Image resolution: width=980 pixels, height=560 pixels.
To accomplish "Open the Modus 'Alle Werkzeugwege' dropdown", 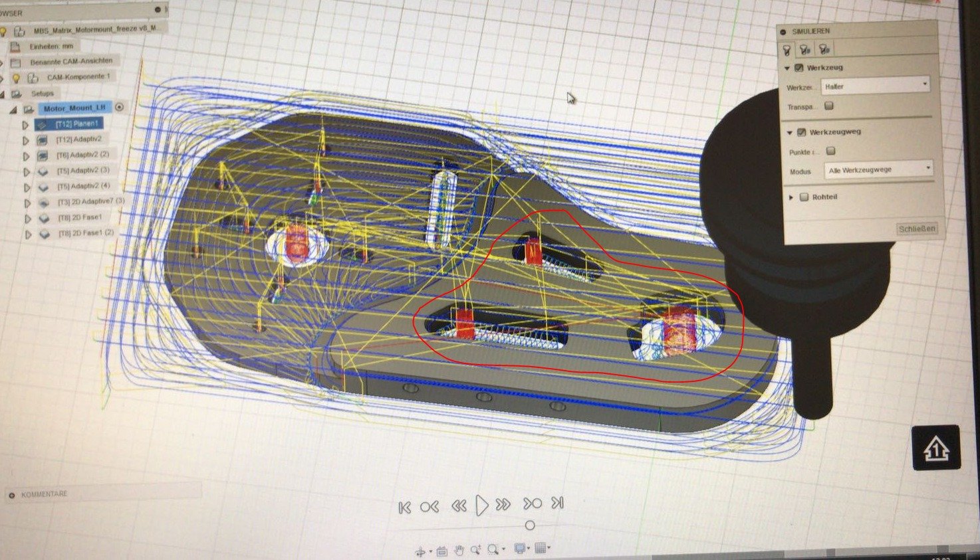I will (x=878, y=170).
